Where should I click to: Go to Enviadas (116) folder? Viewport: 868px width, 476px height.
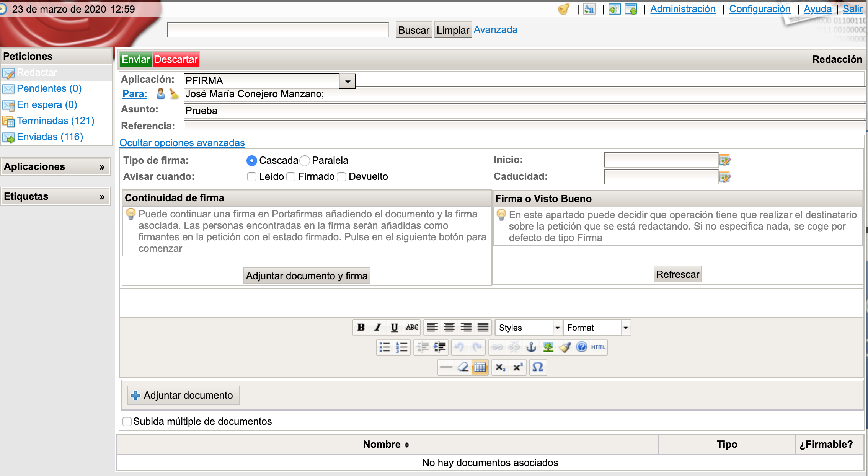point(50,137)
